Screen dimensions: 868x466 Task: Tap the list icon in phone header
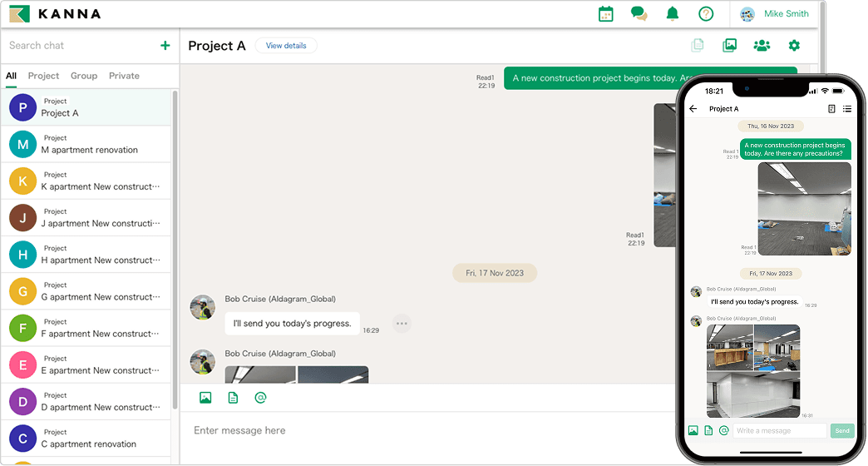point(847,109)
